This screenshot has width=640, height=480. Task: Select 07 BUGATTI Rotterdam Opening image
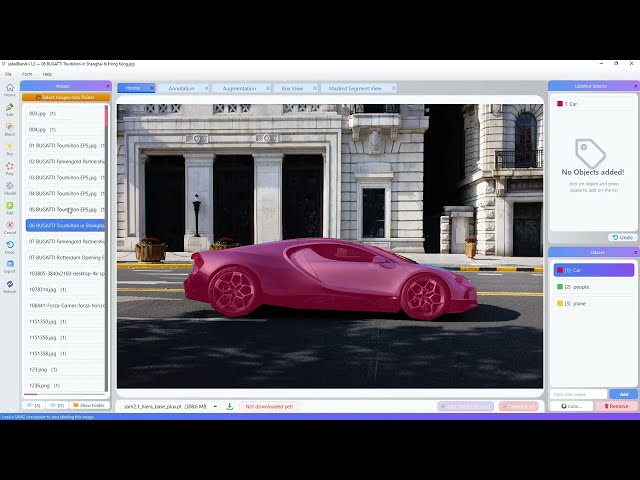(x=65, y=258)
